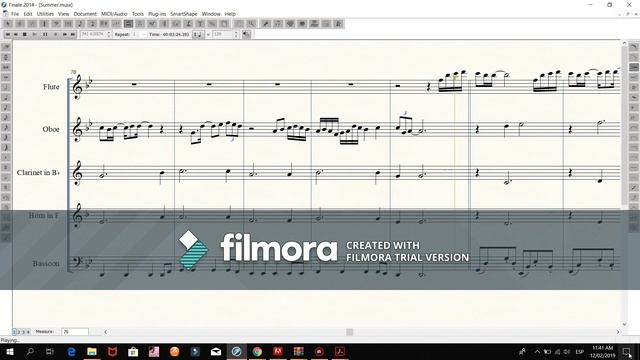640x360 pixels.
Task: Open the tempo note duration dropdown
Action: pos(198,34)
